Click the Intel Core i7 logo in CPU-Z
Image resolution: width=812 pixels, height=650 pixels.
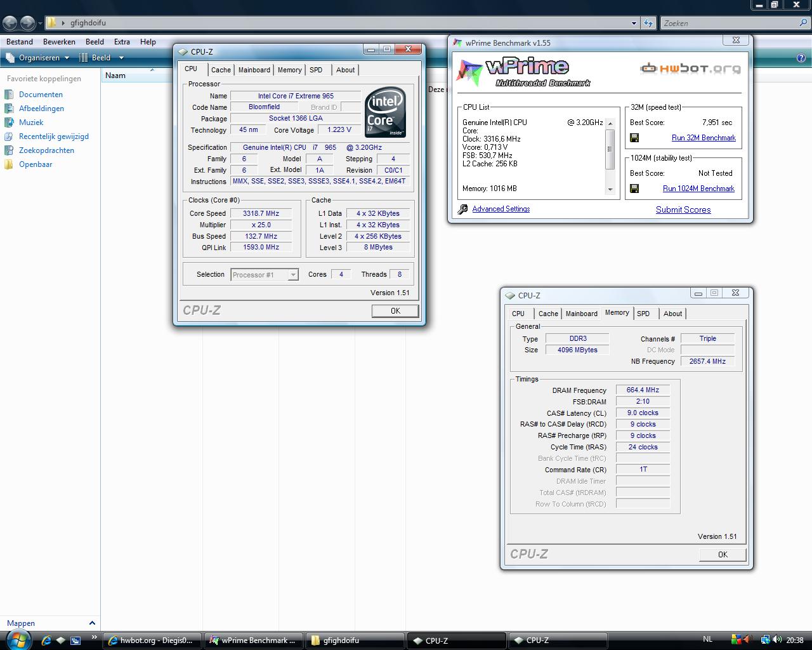(x=386, y=112)
